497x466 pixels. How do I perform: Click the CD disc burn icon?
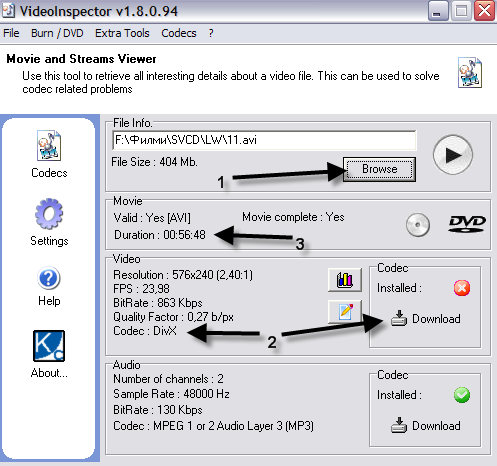coord(418,225)
